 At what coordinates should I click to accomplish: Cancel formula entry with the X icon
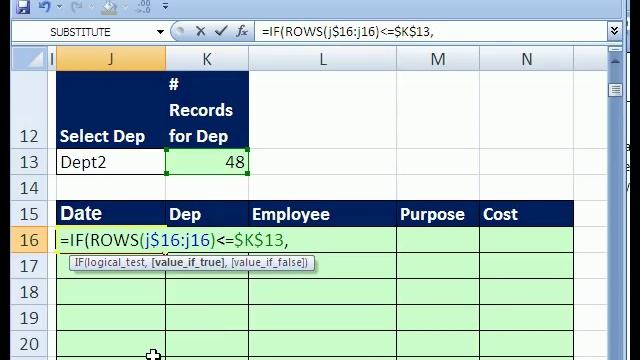pos(200,31)
